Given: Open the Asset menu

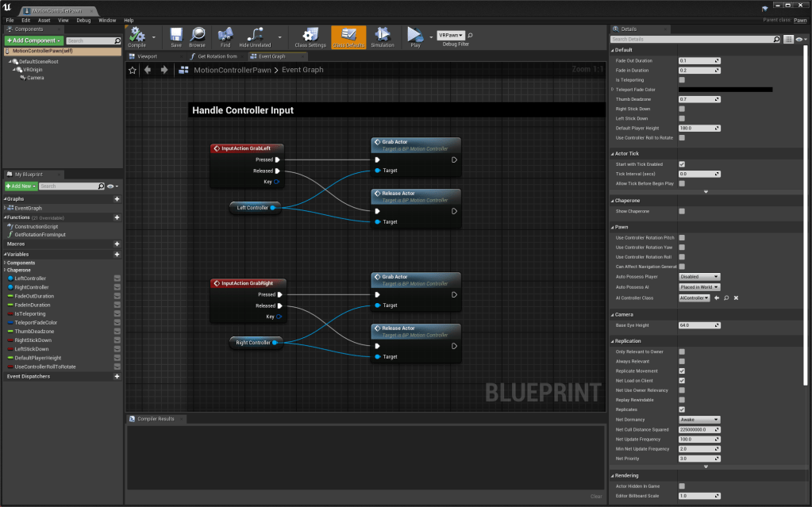Looking at the screenshot, I should (44, 20).
